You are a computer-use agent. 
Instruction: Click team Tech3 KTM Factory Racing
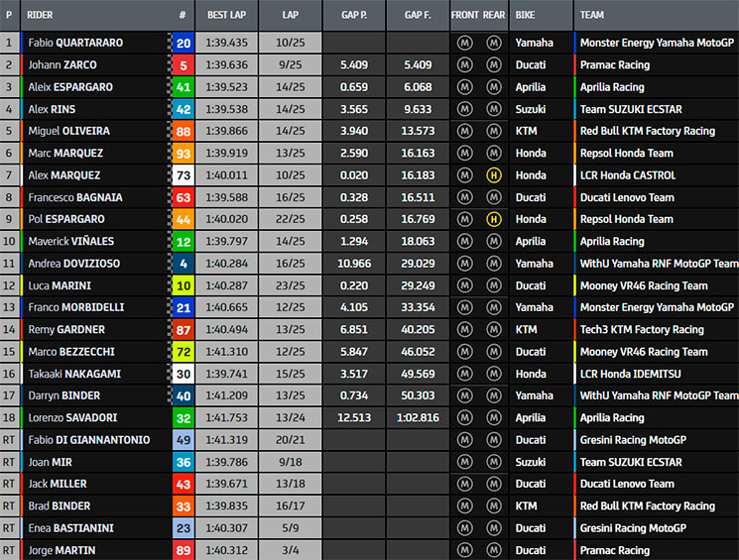pos(642,330)
